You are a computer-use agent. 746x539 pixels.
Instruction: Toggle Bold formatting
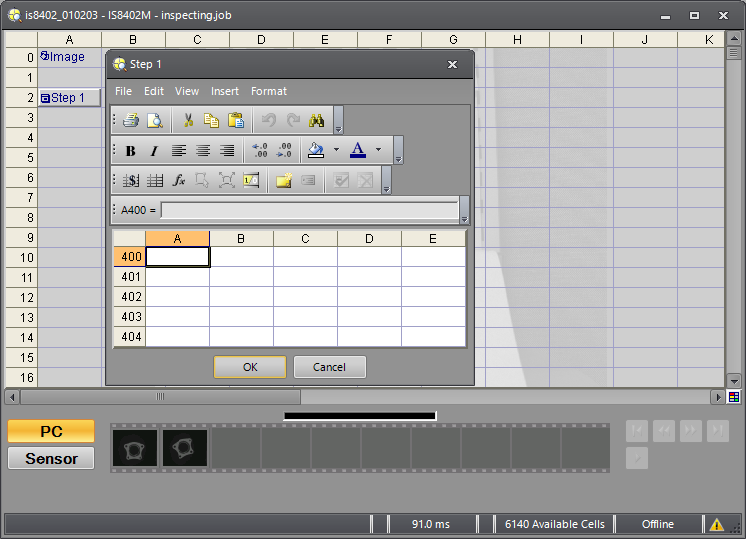(130, 150)
